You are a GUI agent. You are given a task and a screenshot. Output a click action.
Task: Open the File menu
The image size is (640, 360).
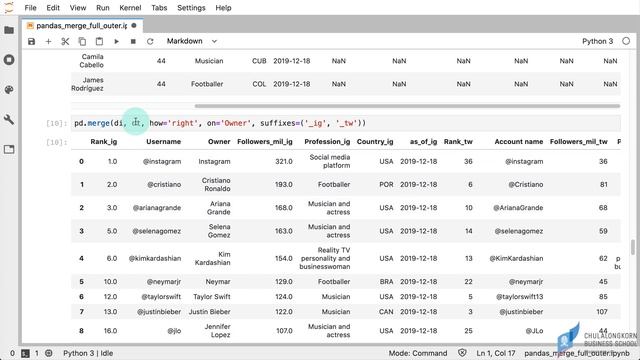(x=30, y=8)
